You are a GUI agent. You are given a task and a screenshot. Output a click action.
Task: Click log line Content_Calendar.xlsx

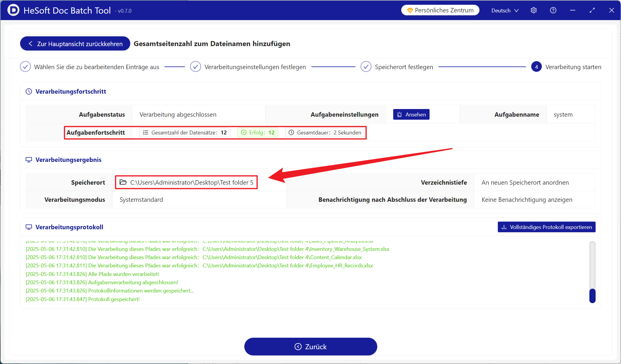194,257
